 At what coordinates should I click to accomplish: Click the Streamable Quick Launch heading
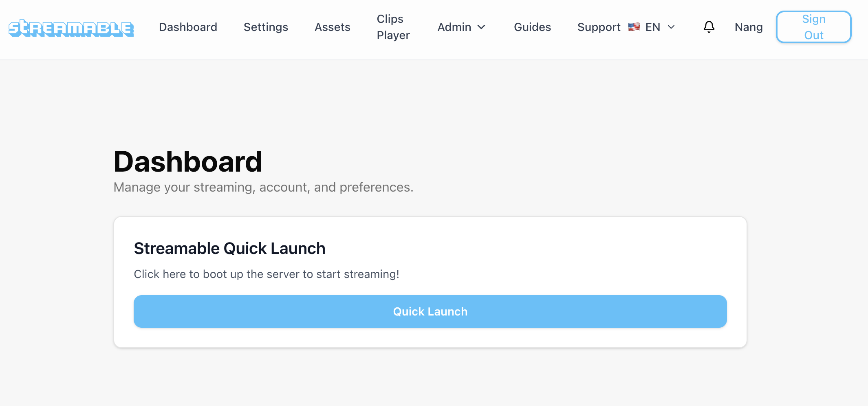[x=229, y=248]
